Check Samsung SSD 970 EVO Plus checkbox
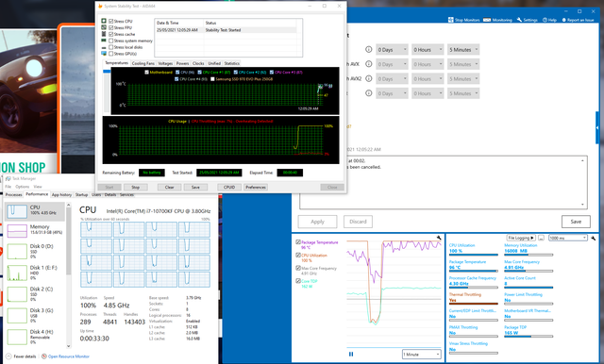The height and width of the screenshot is (364, 604). (x=212, y=79)
